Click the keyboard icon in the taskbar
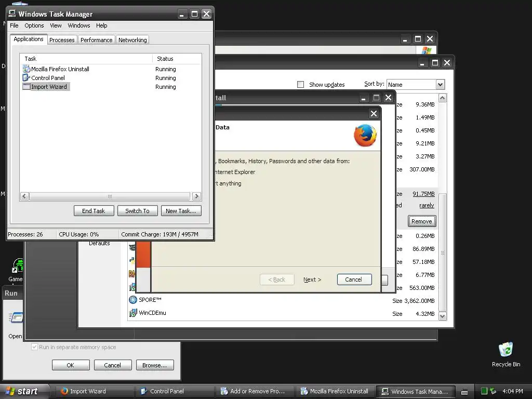This screenshot has width=532, height=399. click(464, 392)
